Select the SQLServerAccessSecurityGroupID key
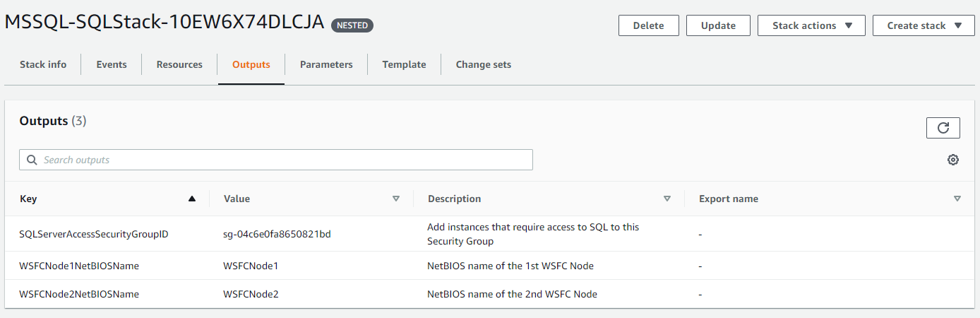This screenshot has width=980, height=318. pos(94,234)
